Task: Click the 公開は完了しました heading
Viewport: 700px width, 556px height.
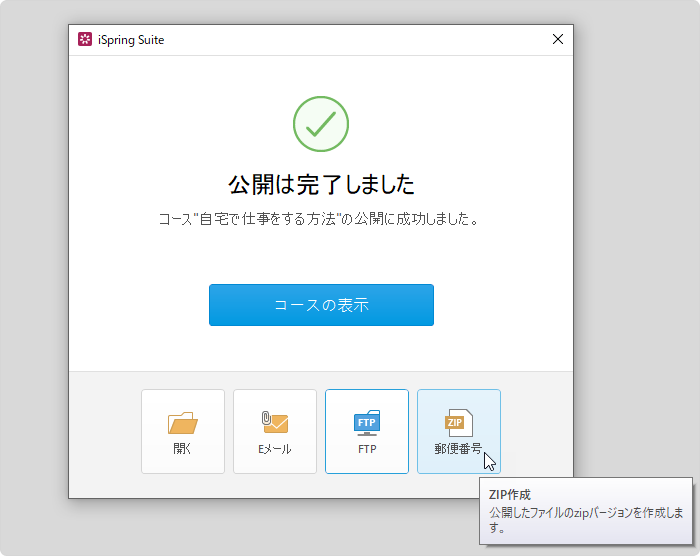Action: point(321,184)
